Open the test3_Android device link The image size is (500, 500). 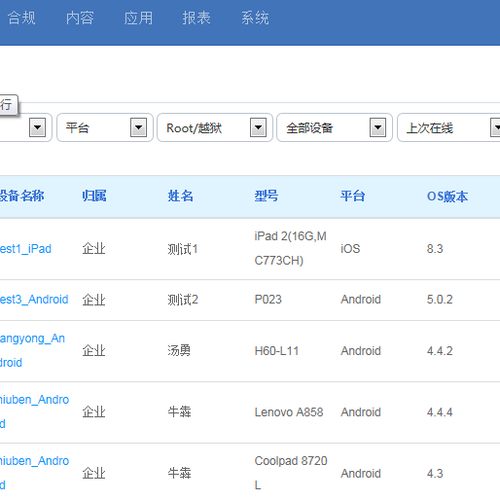[x=34, y=300]
